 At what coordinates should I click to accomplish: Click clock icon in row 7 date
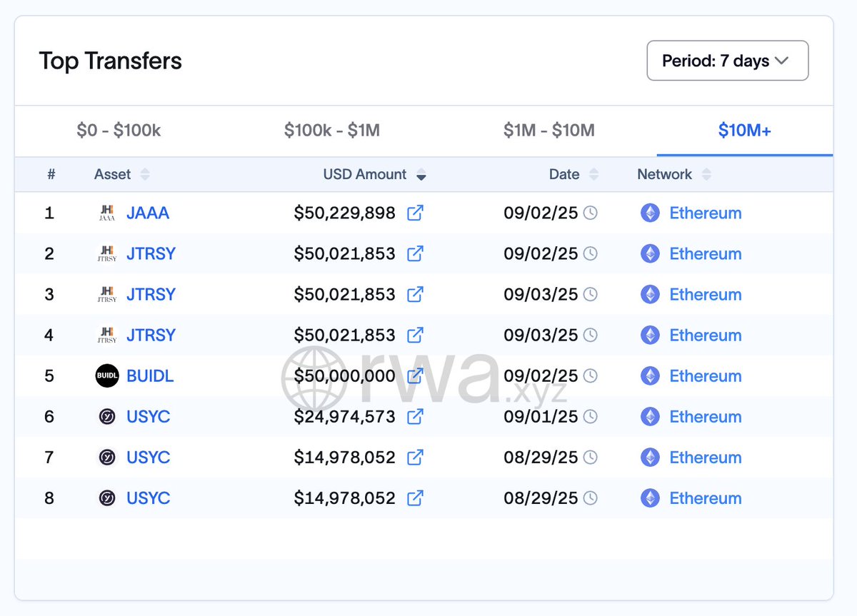pos(591,457)
